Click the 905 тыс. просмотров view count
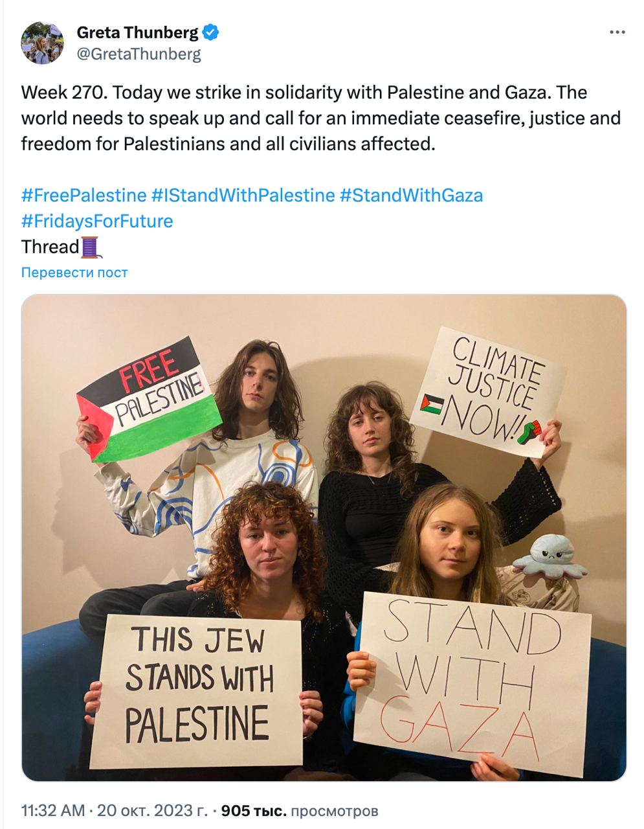The image size is (644, 829). point(300,811)
